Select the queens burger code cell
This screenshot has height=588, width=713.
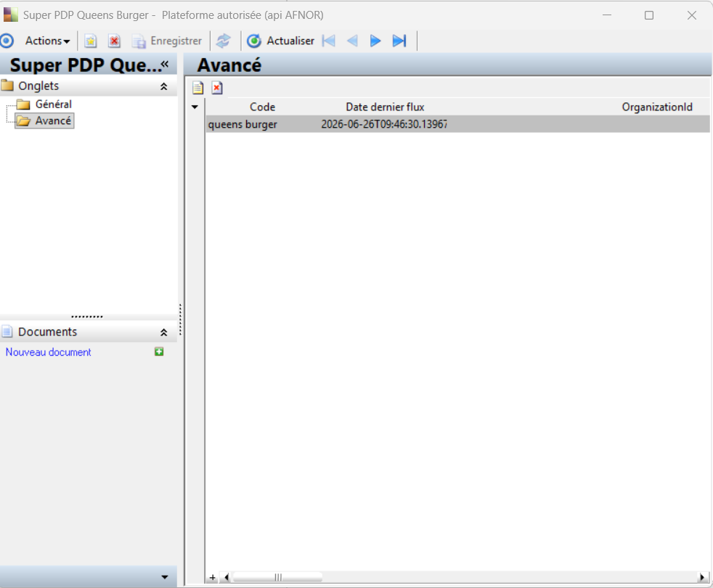(x=262, y=124)
